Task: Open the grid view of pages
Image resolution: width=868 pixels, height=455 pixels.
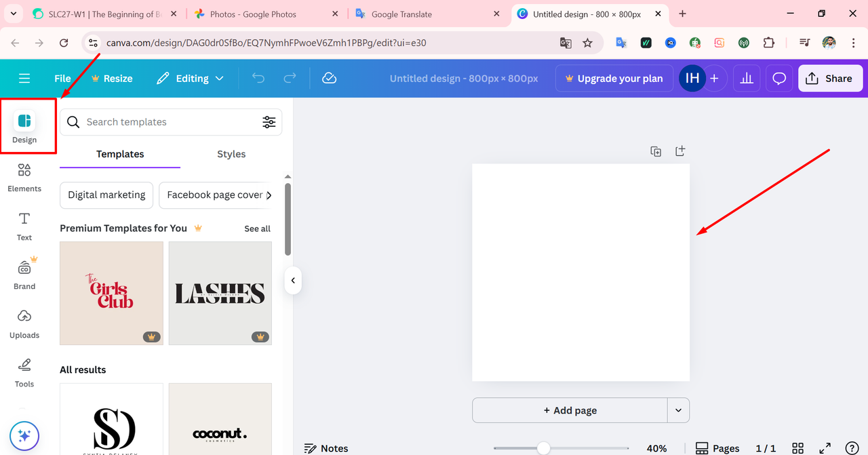Action: [798, 448]
